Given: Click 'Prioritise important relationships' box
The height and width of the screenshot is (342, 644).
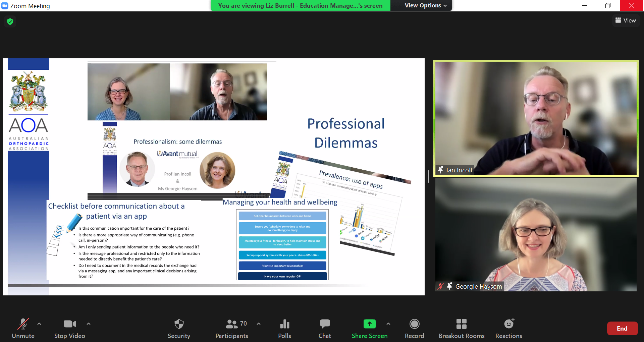Looking at the screenshot, I should tap(282, 266).
